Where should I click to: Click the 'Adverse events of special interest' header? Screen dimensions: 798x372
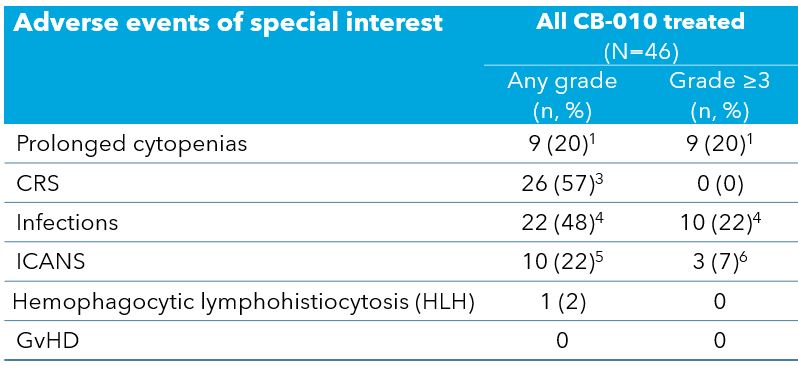pos(228,23)
